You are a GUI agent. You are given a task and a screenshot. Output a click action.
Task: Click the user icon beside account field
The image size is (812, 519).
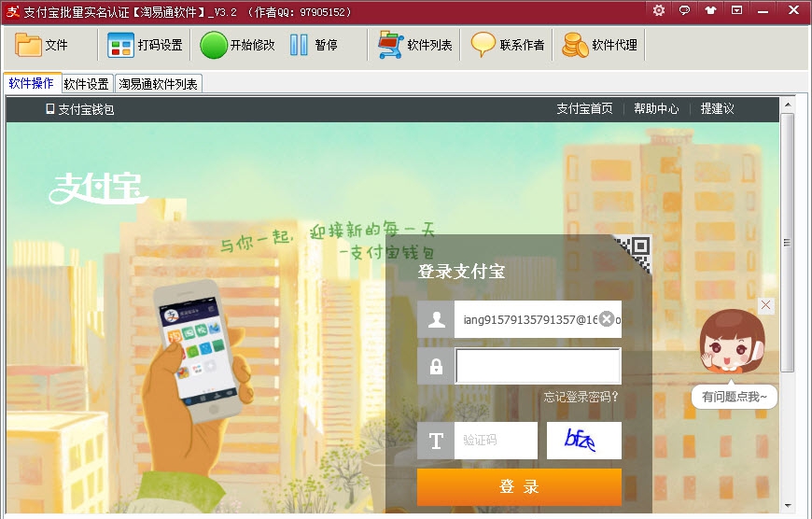tap(436, 319)
